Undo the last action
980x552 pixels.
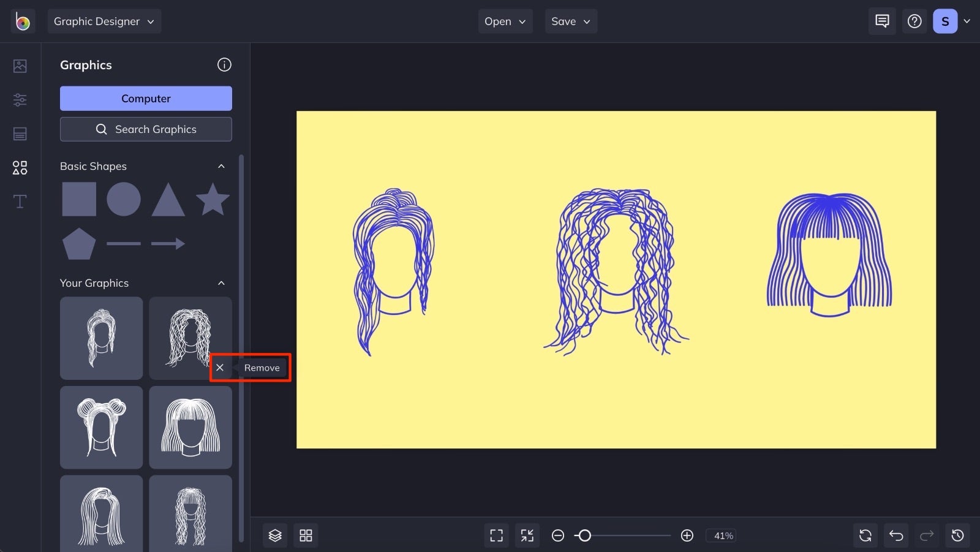coord(896,535)
